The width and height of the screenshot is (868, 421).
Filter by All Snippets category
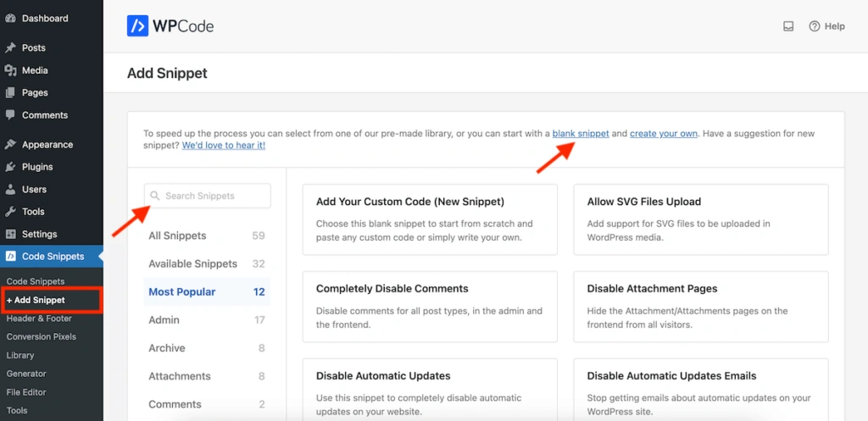177,235
